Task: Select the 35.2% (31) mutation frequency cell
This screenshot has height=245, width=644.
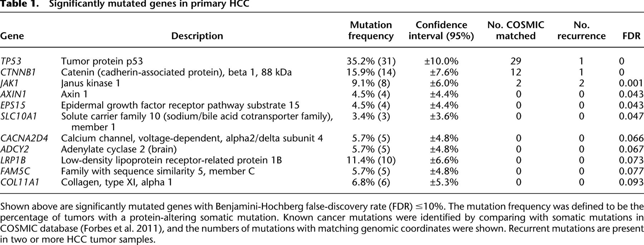Action: 371,61
